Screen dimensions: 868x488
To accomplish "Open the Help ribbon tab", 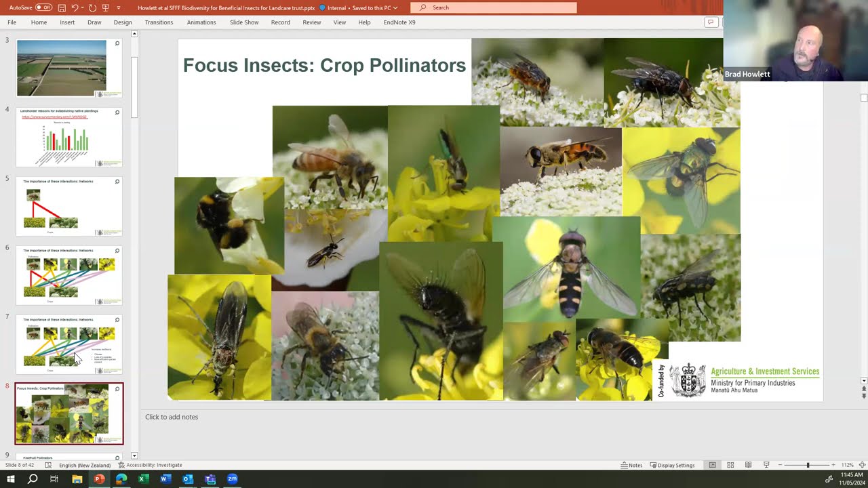I will [364, 22].
